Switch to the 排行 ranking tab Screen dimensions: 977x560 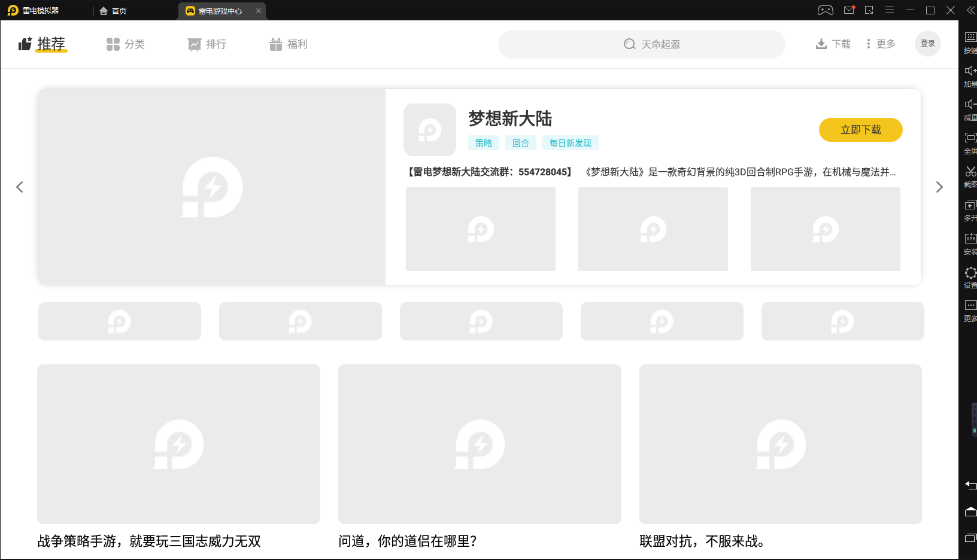coord(207,44)
